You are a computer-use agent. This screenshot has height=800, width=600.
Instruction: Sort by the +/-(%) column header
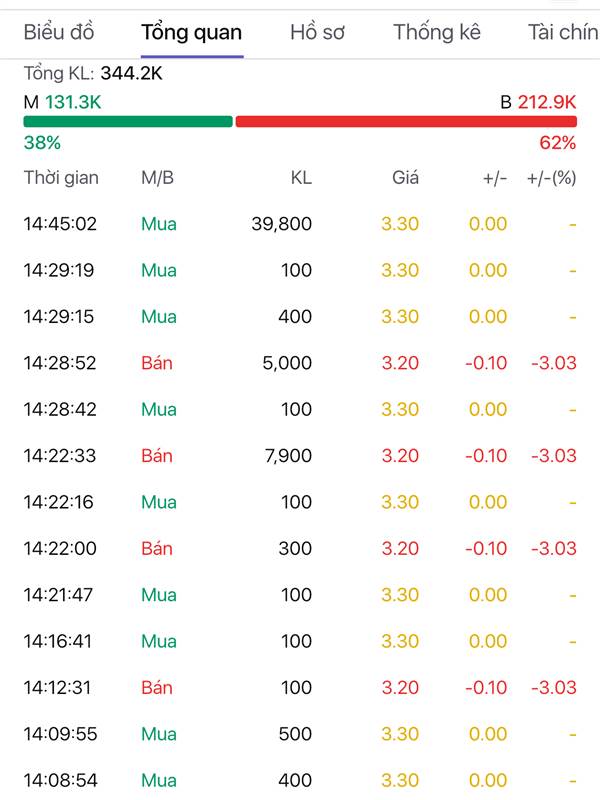(x=552, y=178)
